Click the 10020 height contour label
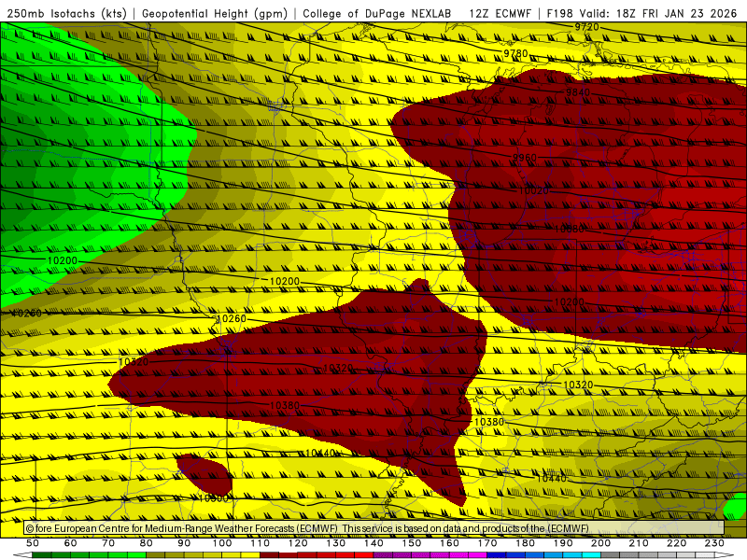 coord(533,191)
